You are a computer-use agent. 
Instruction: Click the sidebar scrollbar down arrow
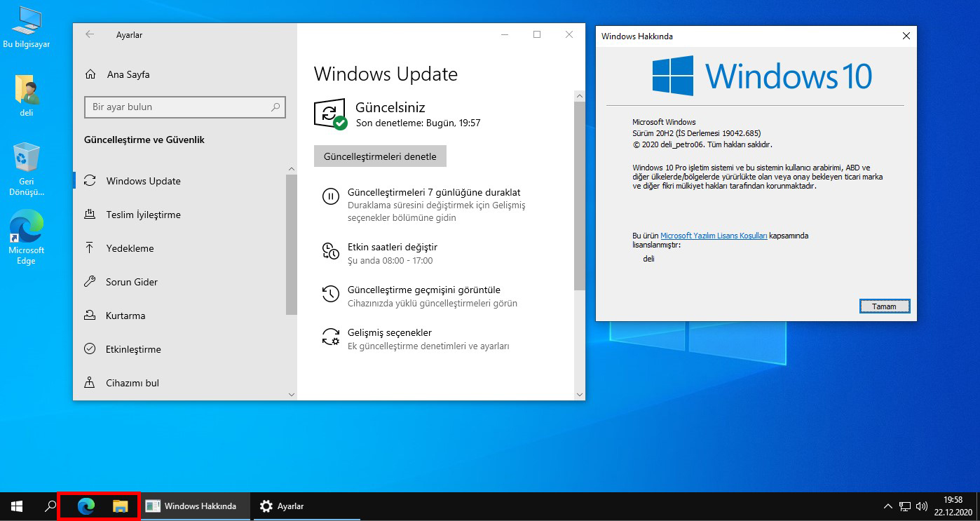click(292, 395)
